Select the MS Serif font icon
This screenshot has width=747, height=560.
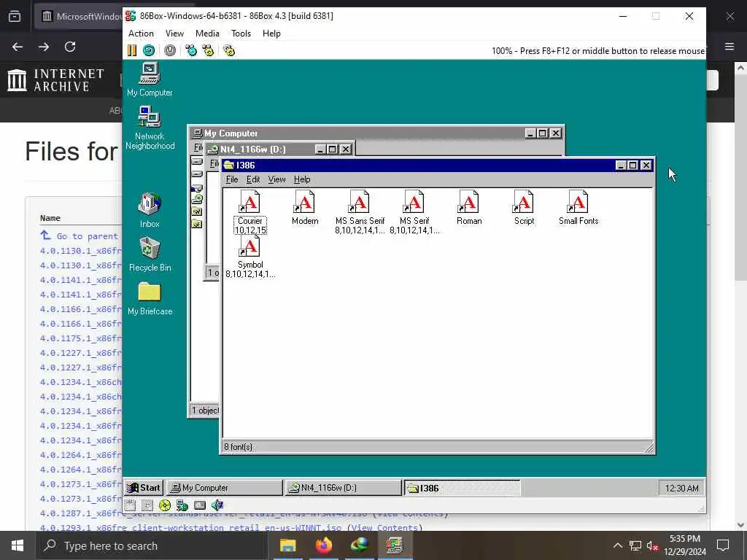(x=414, y=212)
